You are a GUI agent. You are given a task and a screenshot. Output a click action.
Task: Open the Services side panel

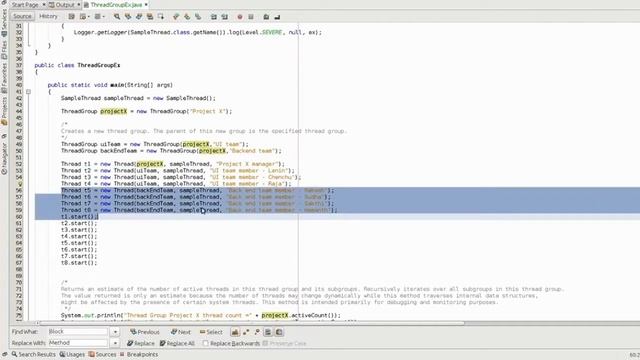[x=4, y=22]
